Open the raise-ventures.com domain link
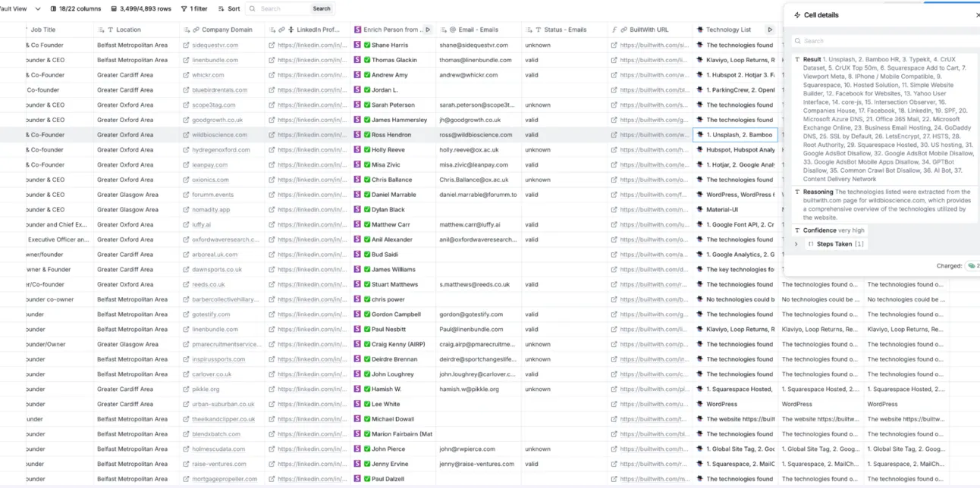Screen dimensions: 980x488 pos(219,464)
